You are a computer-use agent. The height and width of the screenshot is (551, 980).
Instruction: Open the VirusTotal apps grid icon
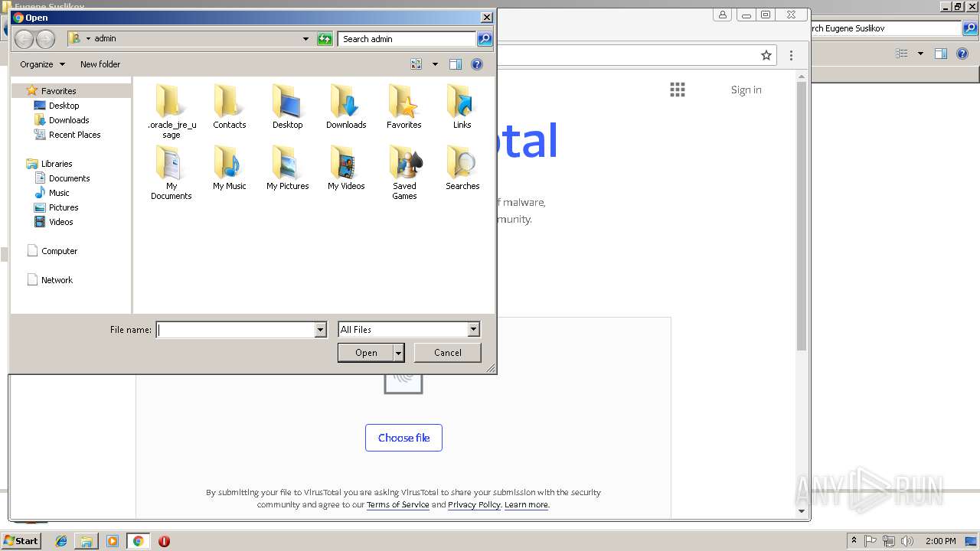click(678, 90)
